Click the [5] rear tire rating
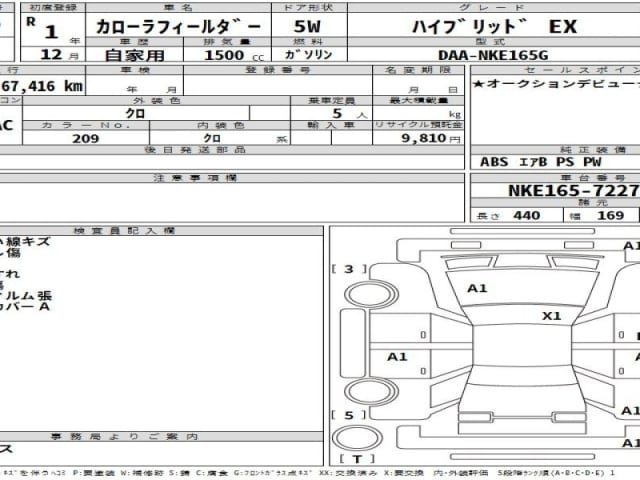Image resolution: width=640 pixels, height=480 pixels. point(349,416)
